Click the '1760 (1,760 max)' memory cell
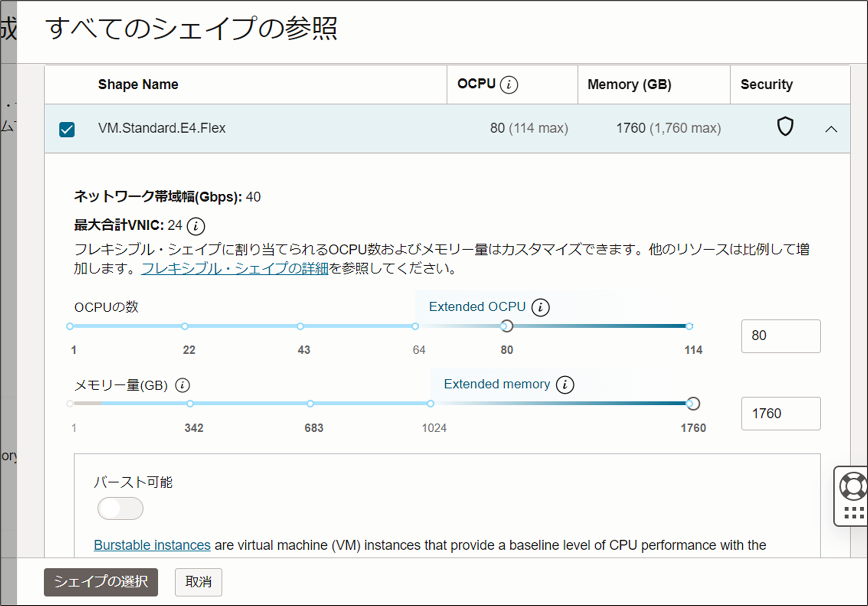Image resolution: width=868 pixels, height=606 pixels. coord(669,128)
